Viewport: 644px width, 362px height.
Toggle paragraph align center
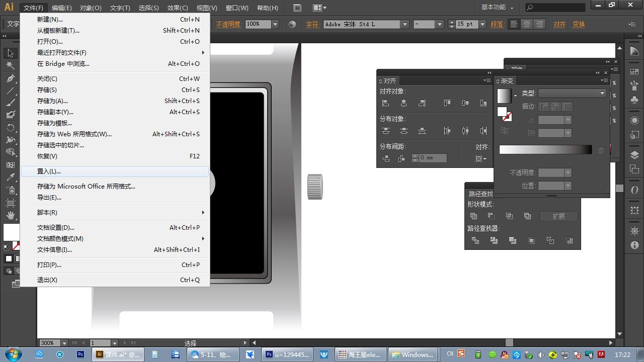click(x=526, y=24)
